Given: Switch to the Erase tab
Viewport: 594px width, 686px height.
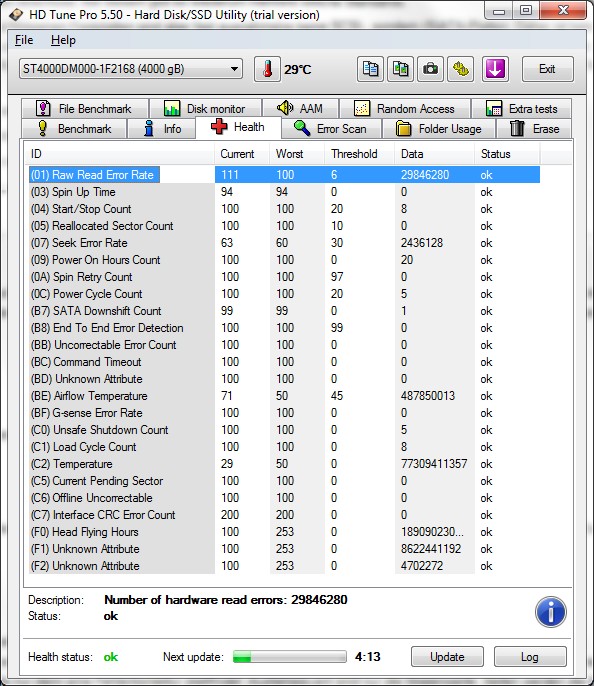Looking at the screenshot, I should (x=534, y=129).
